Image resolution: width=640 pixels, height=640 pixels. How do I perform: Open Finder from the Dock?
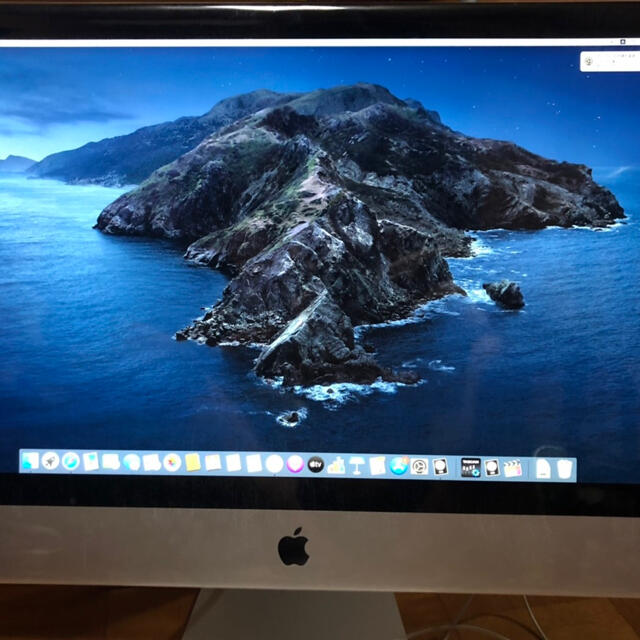tap(31, 461)
